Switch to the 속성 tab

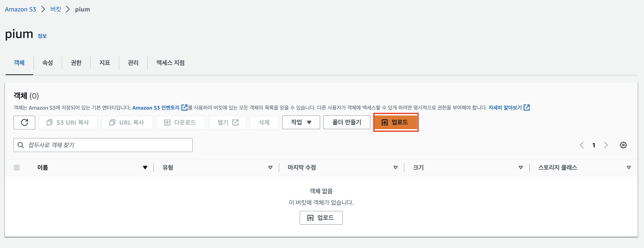(x=48, y=63)
